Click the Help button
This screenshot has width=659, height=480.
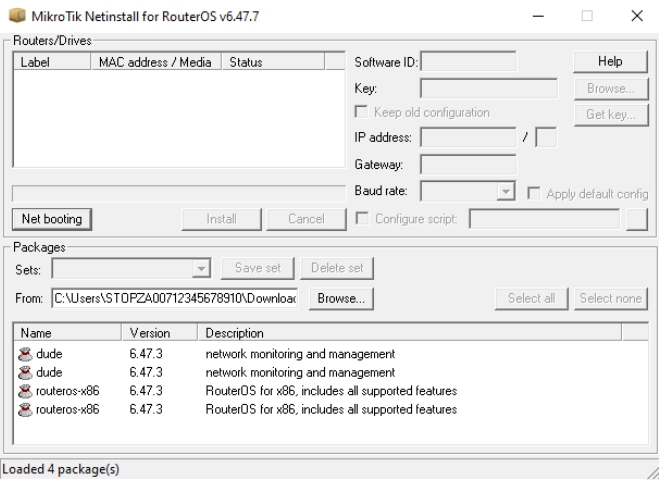[610, 62]
